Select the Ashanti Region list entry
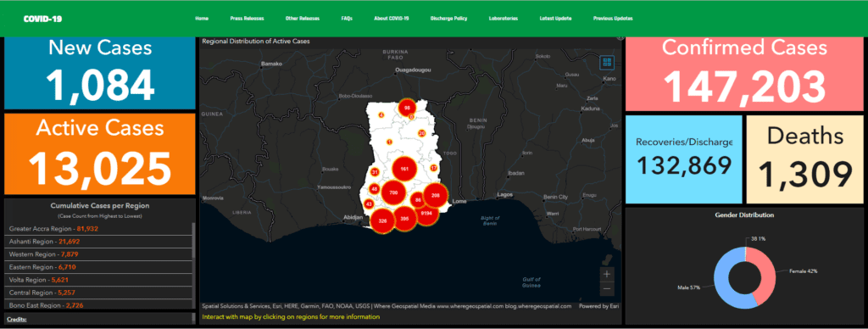This screenshot has height=329, width=868. (100, 242)
